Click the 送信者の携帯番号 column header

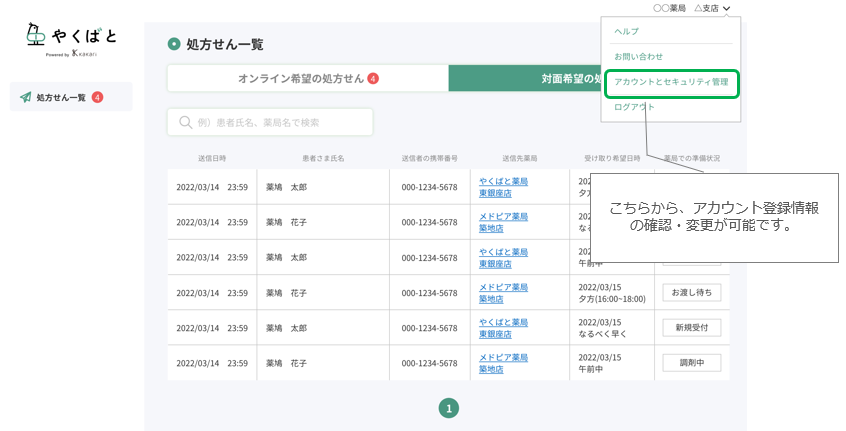[x=429, y=158]
